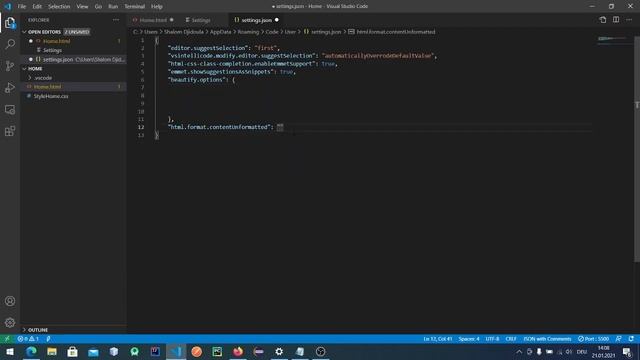Open the Windows Start menu
This screenshot has height=360, width=640.
[10, 351]
